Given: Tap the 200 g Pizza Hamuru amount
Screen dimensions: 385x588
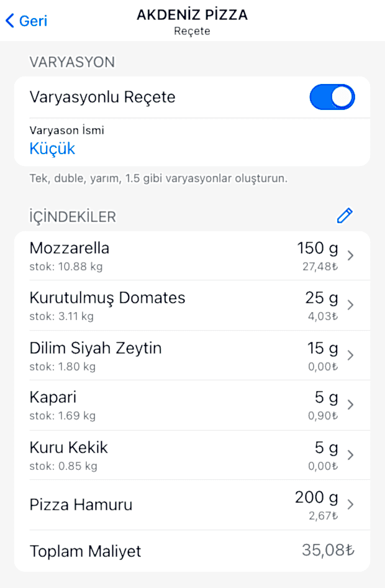Looking at the screenshot, I should [x=317, y=497].
